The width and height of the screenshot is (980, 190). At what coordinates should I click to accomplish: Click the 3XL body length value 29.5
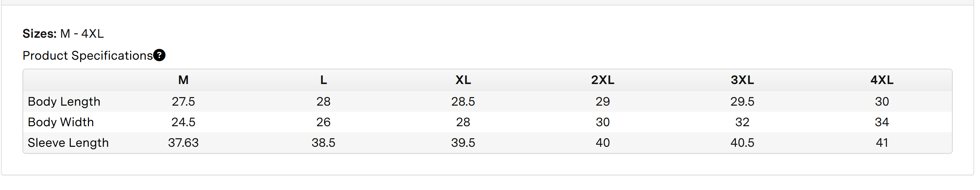(742, 102)
